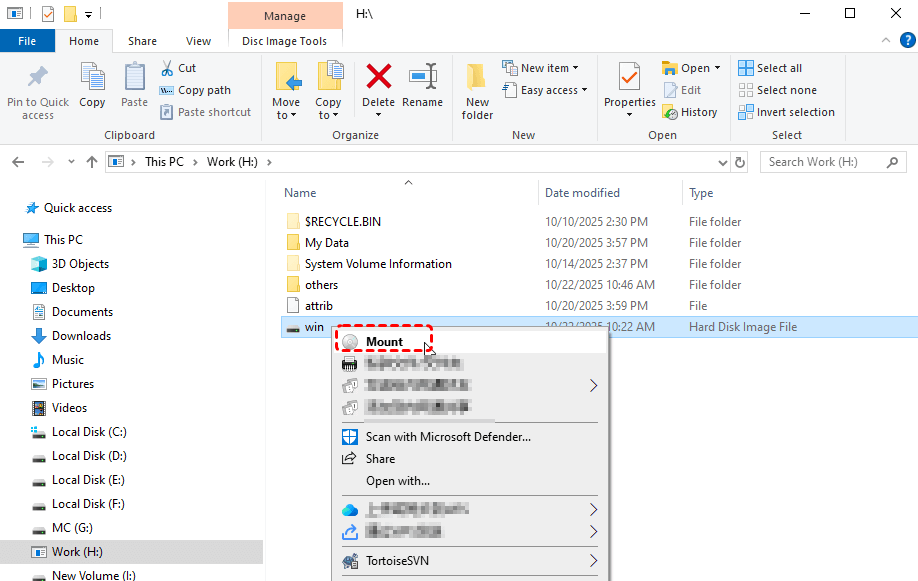Switch to the View ribbon tab
918x581 pixels.
tap(198, 41)
